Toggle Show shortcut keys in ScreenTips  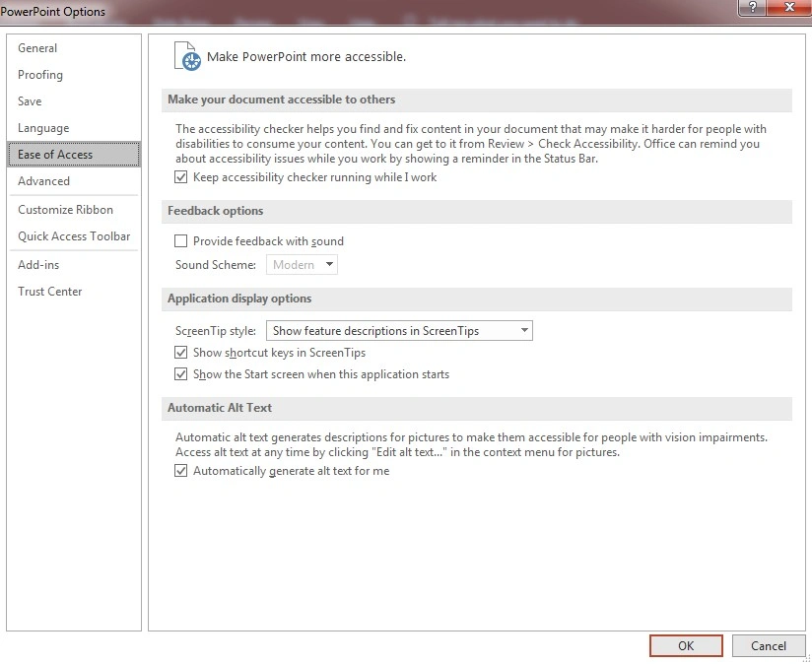[x=180, y=353]
